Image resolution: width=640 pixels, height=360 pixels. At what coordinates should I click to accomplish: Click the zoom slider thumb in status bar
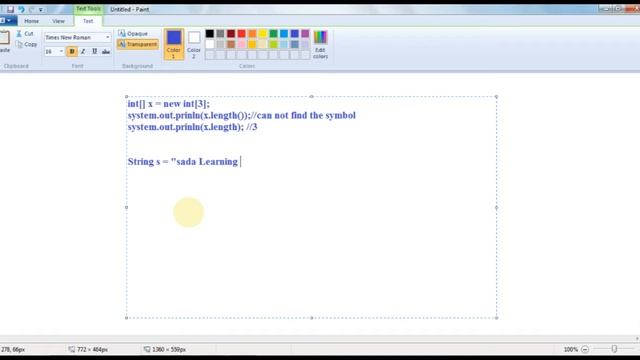coord(614,349)
